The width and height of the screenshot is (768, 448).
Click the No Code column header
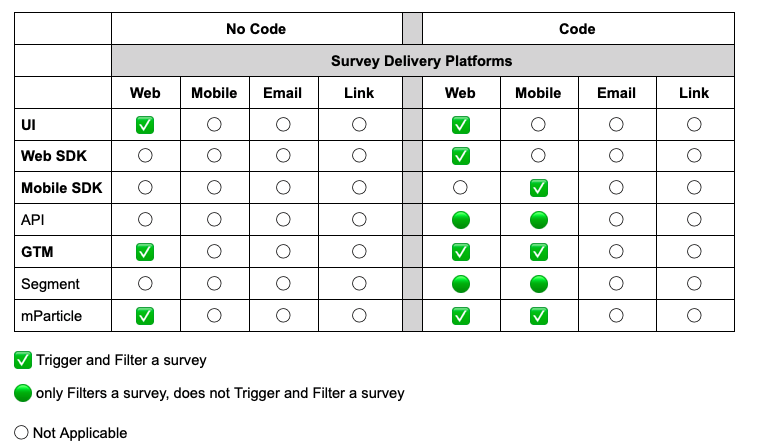[256, 29]
